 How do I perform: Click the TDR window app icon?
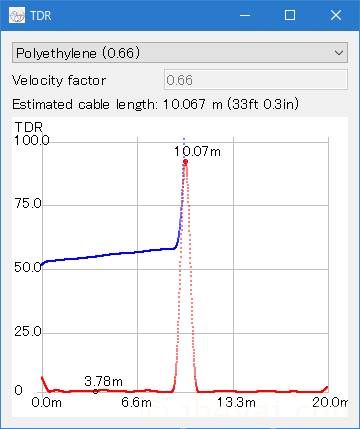coord(17,15)
